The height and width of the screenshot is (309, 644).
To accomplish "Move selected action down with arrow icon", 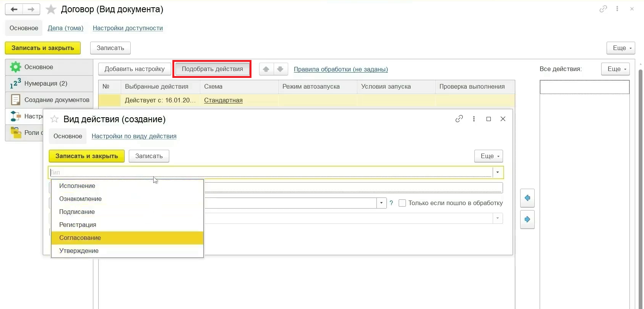I will (280, 69).
